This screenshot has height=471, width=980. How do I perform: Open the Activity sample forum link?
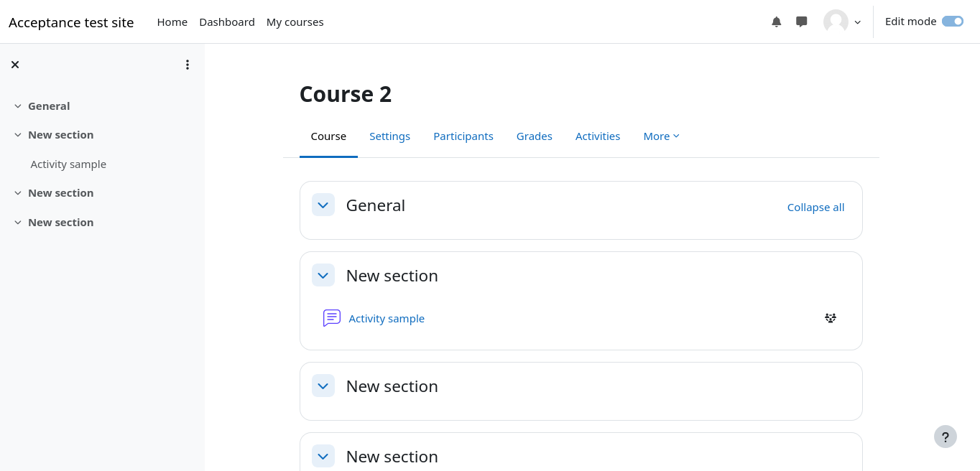tap(387, 319)
